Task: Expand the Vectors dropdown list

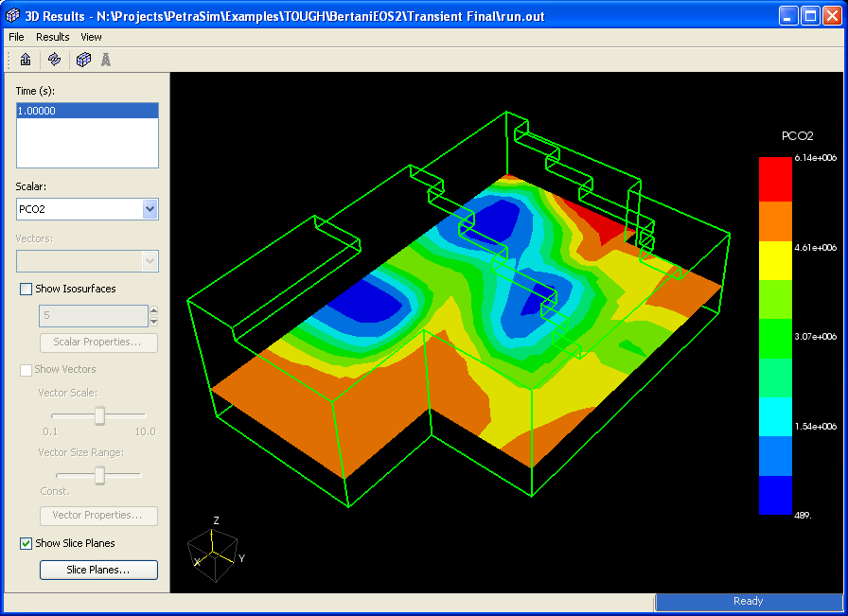Action: pyautogui.click(x=150, y=261)
